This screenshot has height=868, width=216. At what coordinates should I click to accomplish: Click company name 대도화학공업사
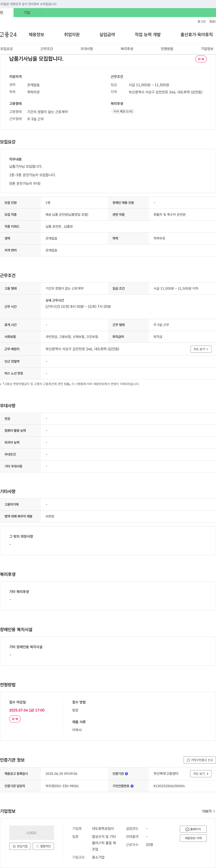[x=103, y=828]
